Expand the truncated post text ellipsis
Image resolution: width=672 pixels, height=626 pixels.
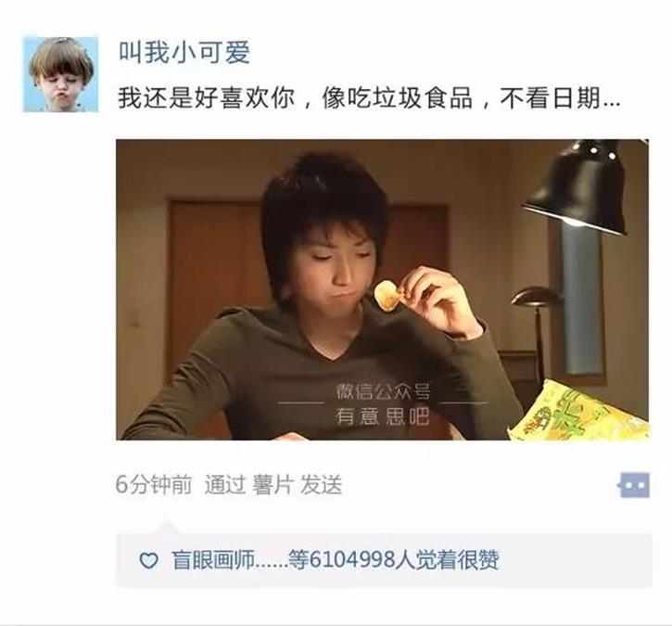tap(612, 103)
